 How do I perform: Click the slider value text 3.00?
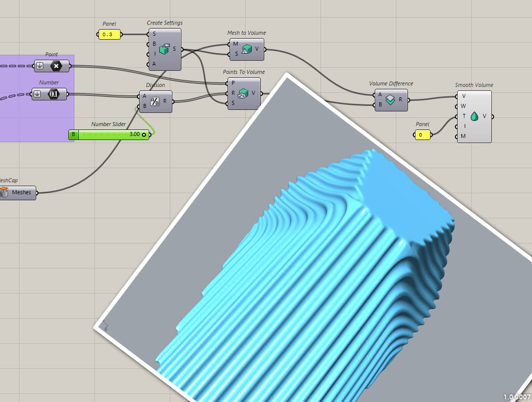[x=134, y=134]
